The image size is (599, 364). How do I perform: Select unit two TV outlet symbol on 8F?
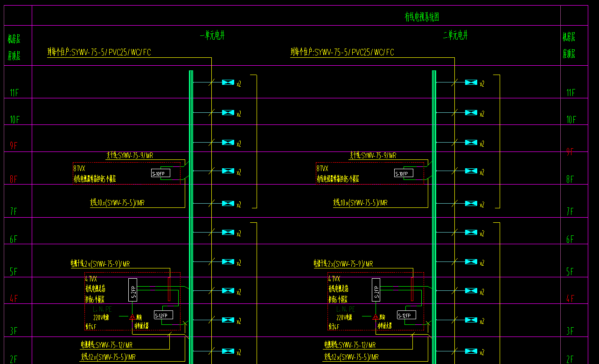click(x=471, y=172)
